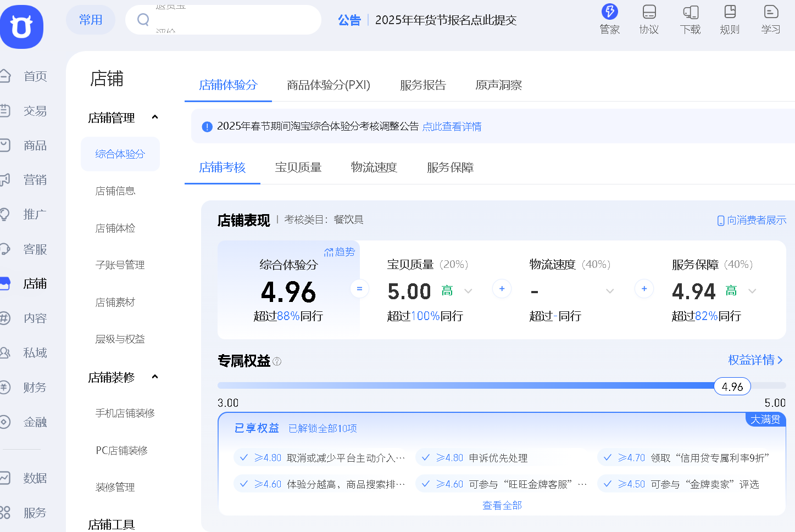
Task: Open 综合体验分 menu item
Action: 120,154
